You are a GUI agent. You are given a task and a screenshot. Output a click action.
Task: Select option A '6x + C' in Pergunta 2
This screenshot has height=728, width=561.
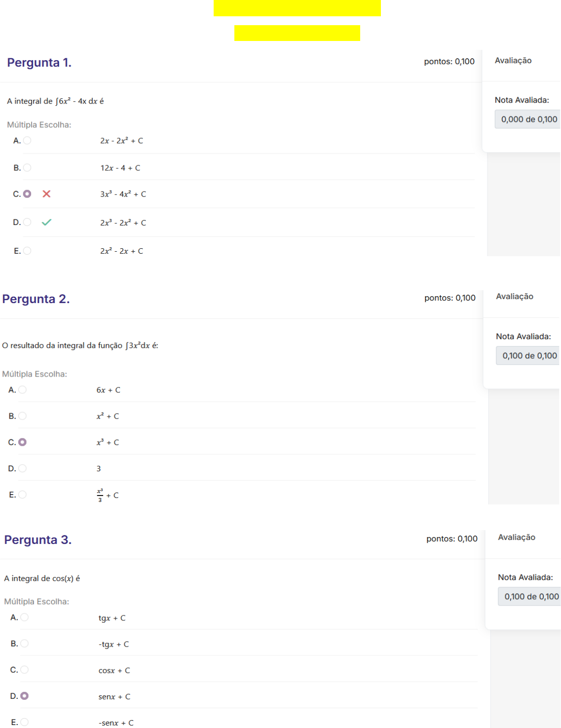pyautogui.click(x=23, y=390)
